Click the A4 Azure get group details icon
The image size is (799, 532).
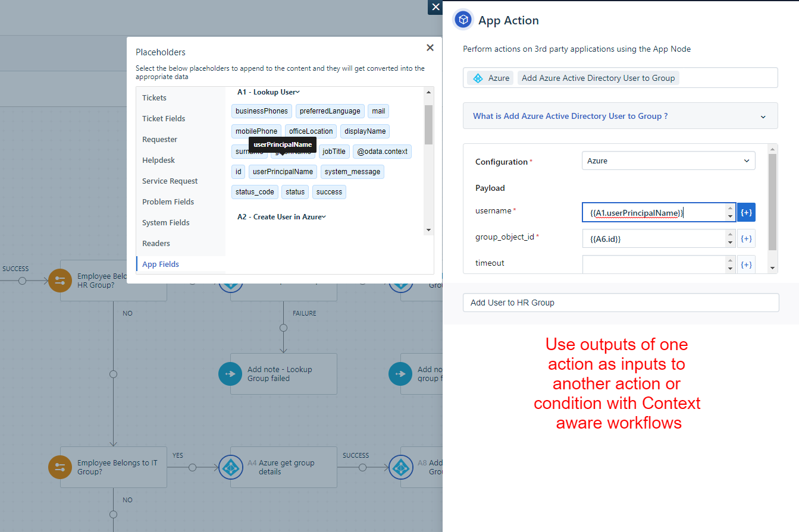(x=230, y=467)
